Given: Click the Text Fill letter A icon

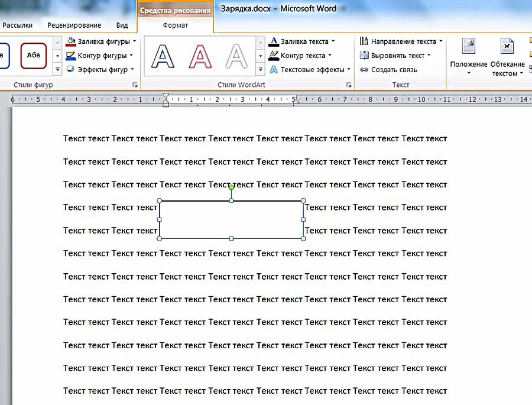Looking at the screenshot, I should coord(274,41).
